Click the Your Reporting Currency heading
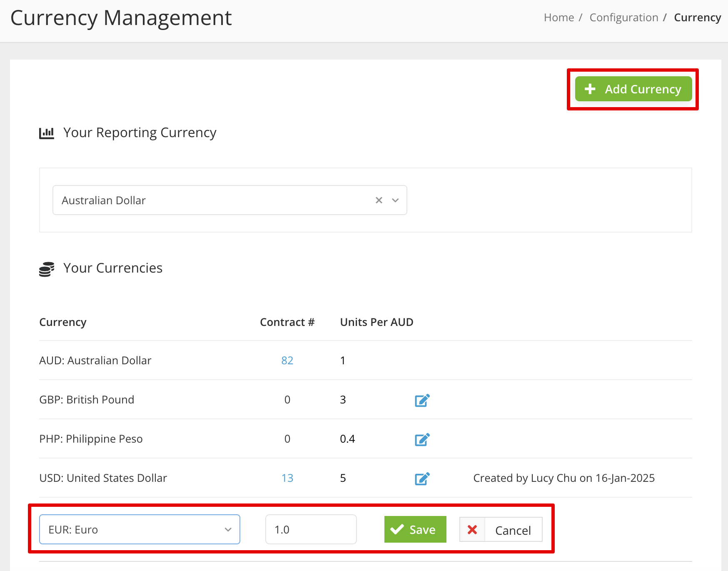Image resolution: width=728 pixels, height=571 pixels. click(x=140, y=133)
